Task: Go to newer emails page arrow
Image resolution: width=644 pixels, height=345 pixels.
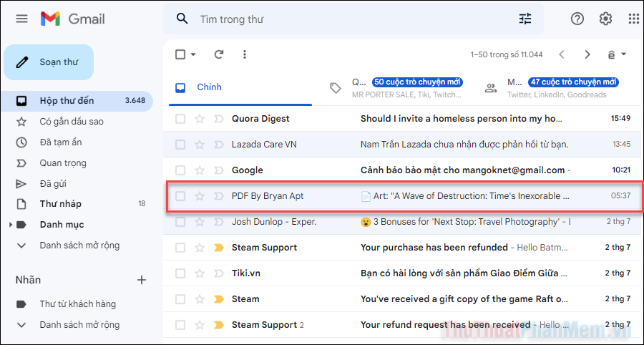Action: (562, 54)
